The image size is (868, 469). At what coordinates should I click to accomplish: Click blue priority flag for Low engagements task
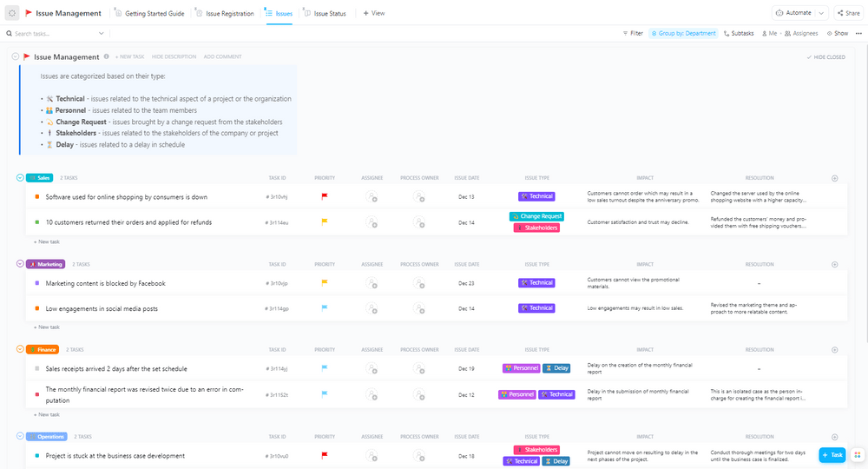click(x=325, y=307)
